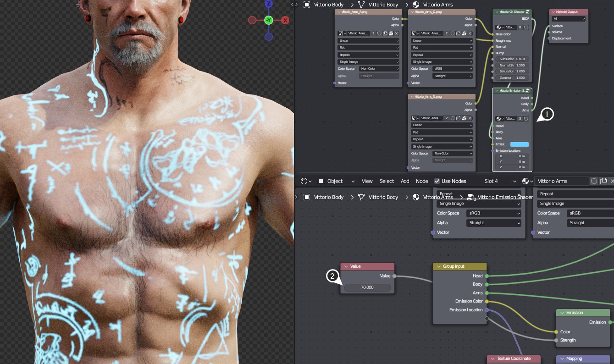Open the Node menu in node editor

(x=422, y=181)
